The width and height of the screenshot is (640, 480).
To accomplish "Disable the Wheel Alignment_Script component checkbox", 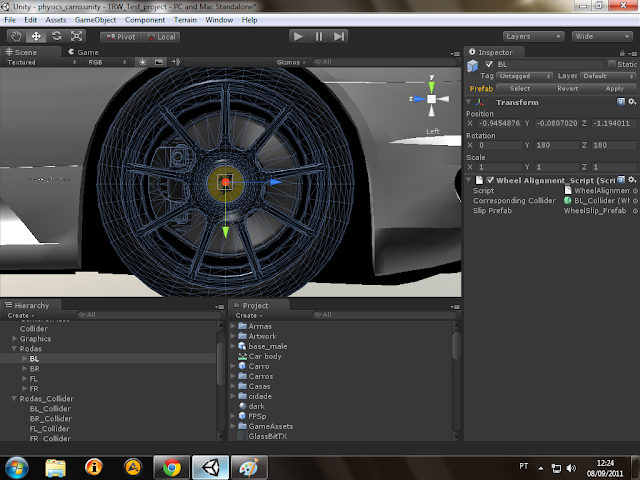I will pos(490,179).
